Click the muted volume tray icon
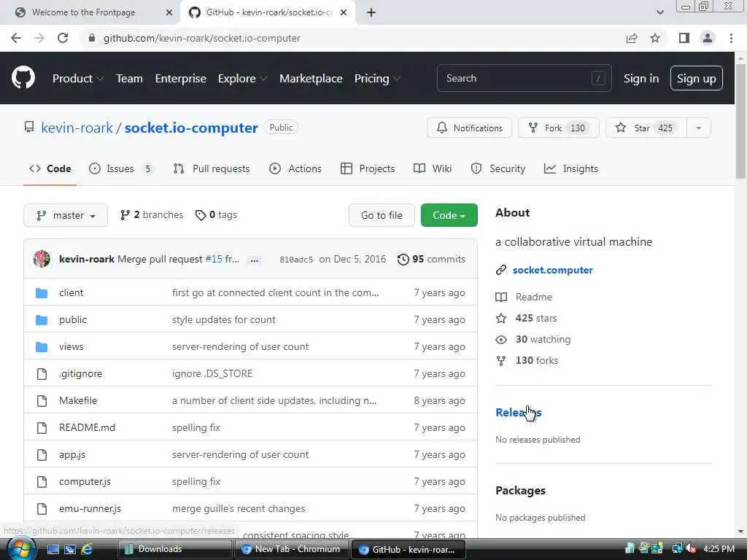Screen dimensions: 747x560 tap(691, 549)
